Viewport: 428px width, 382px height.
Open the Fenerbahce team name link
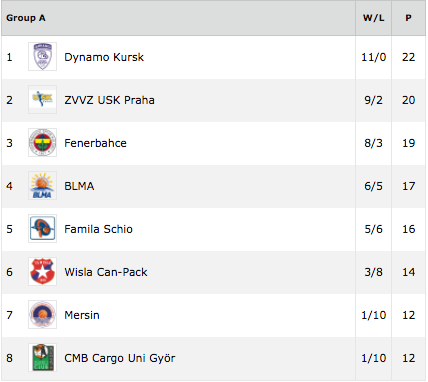[x=95, y=143]
